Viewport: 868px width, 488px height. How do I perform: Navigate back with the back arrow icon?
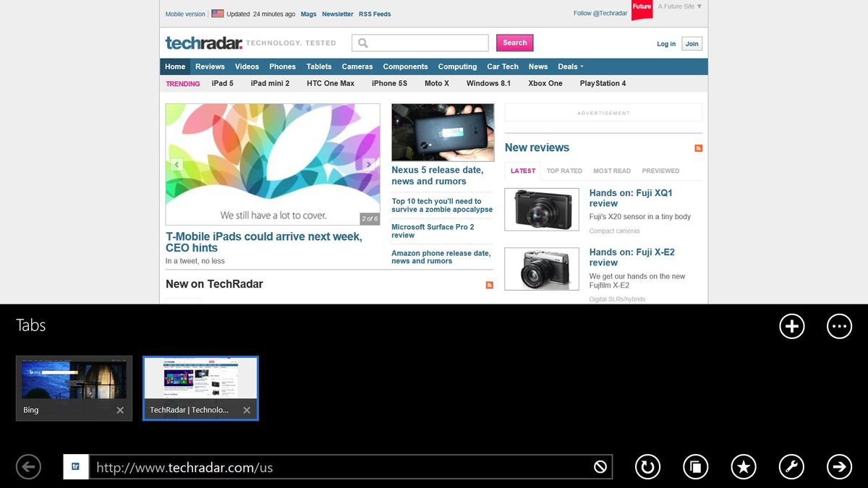click(28, 466)
